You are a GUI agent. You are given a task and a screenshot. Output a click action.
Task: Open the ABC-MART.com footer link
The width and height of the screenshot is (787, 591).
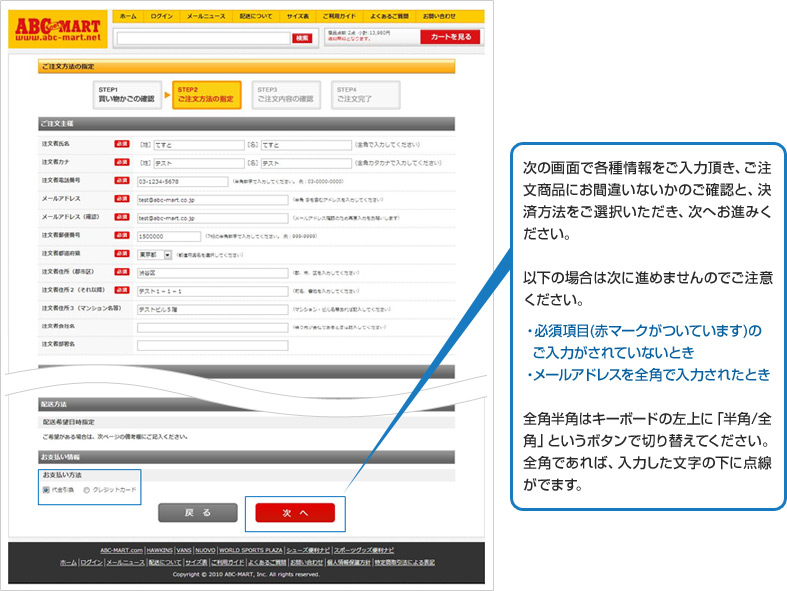point(121,550)
